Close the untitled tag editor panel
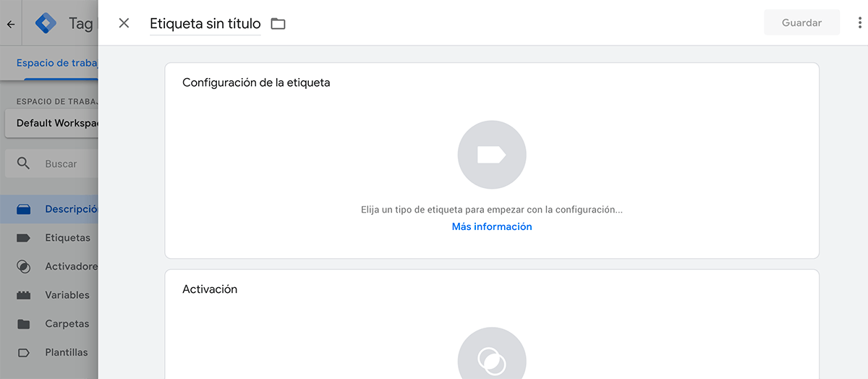Viewport: 868px width, 379px height. point(124,23)
